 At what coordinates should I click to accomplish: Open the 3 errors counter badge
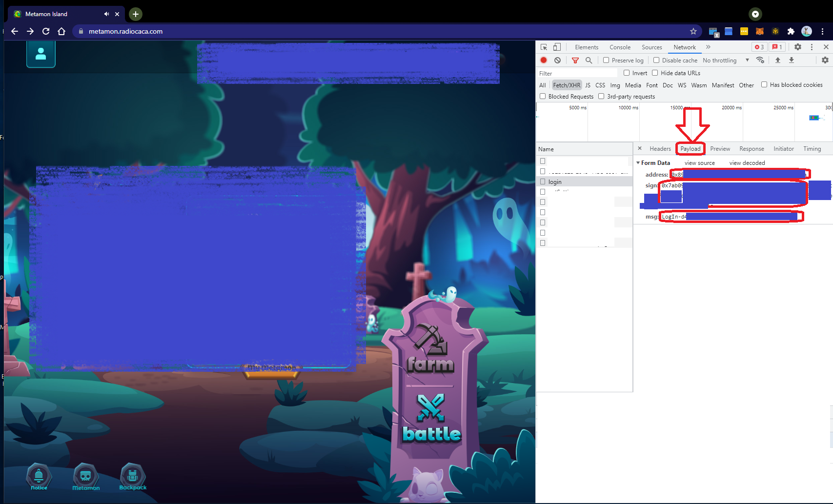pyautogui.click(x=759, y=47)
